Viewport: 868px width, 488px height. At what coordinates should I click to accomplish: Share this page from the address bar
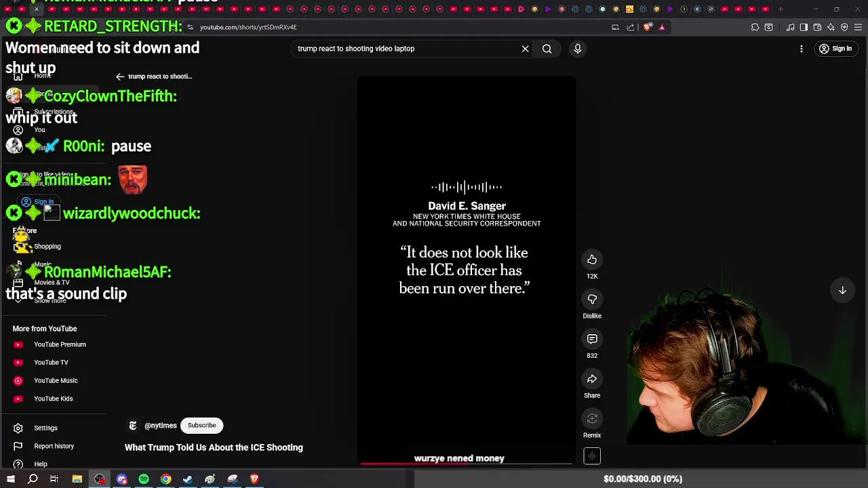coord(630,27)
